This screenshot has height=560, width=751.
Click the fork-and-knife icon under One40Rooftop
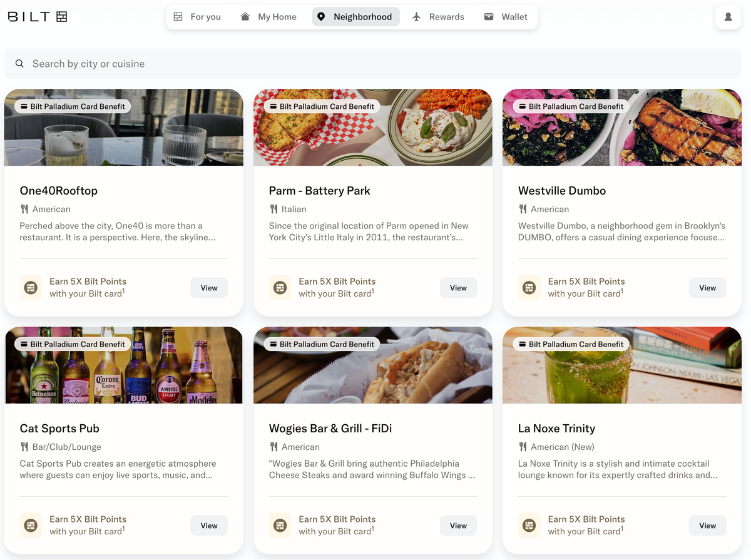coord(25,209)
